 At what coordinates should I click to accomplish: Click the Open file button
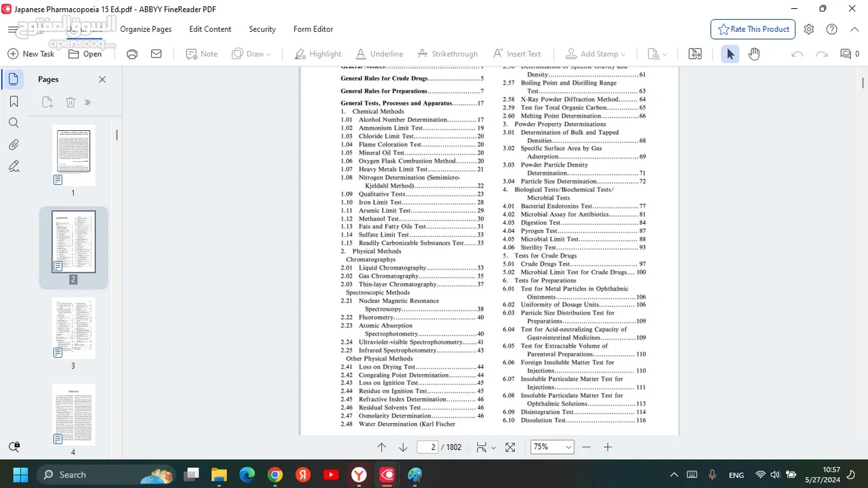tap(85, 54)
